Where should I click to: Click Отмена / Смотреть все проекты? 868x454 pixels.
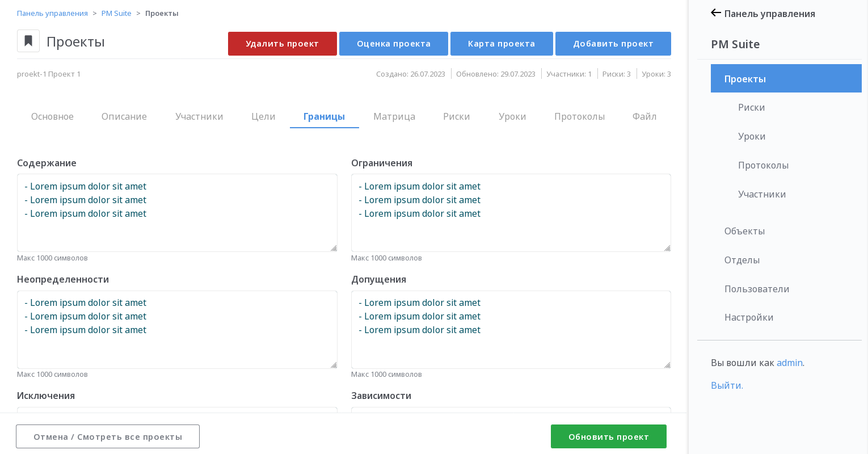coord(108,436)
